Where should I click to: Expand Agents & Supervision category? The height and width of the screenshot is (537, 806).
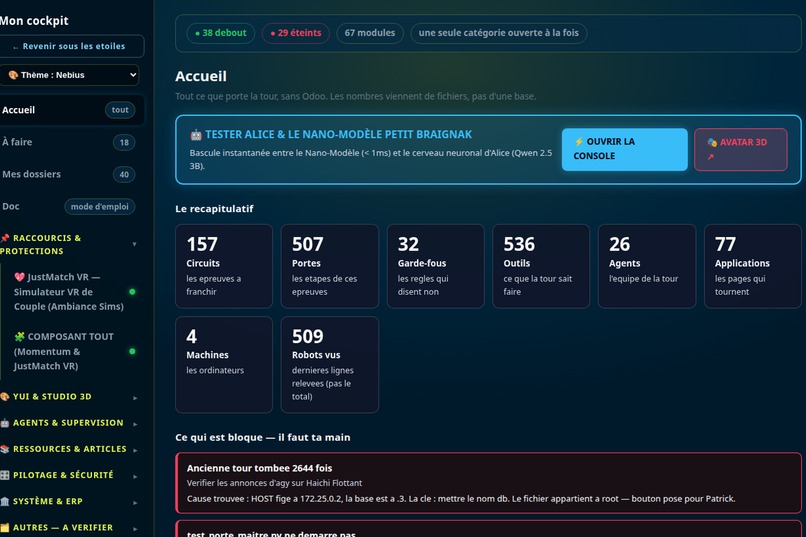click(70, 423)
